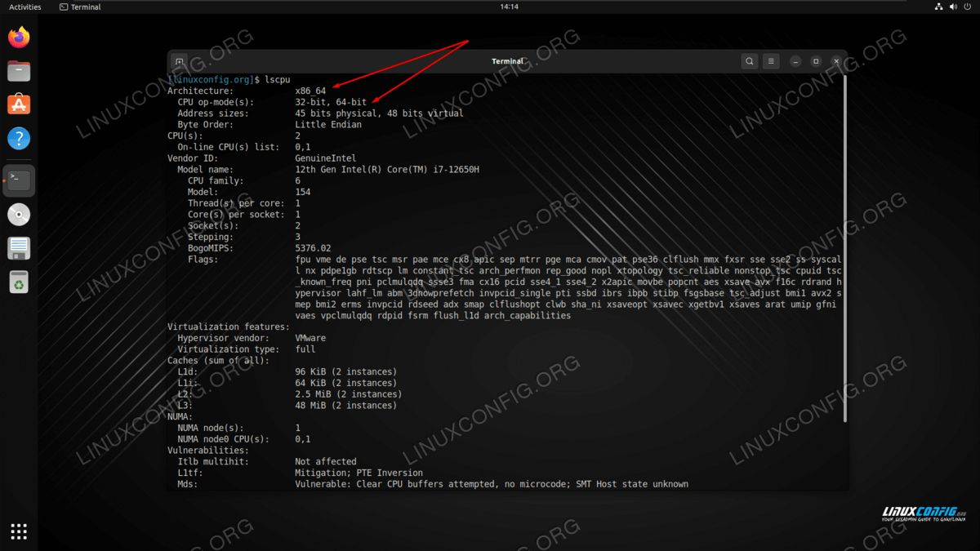Open the Help icon in dock
980x551 pixels.
point(19,138)
